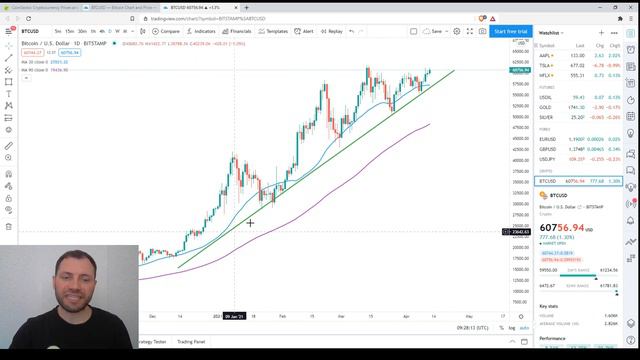
Task: Select the 4h timeframe
Action: tap(102, 31)
